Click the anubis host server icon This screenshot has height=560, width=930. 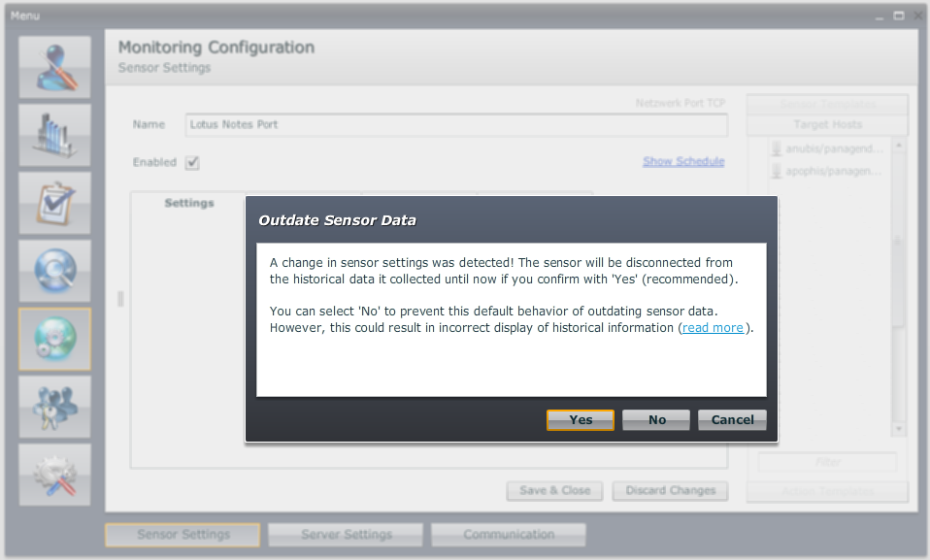(x=777, y=148)
